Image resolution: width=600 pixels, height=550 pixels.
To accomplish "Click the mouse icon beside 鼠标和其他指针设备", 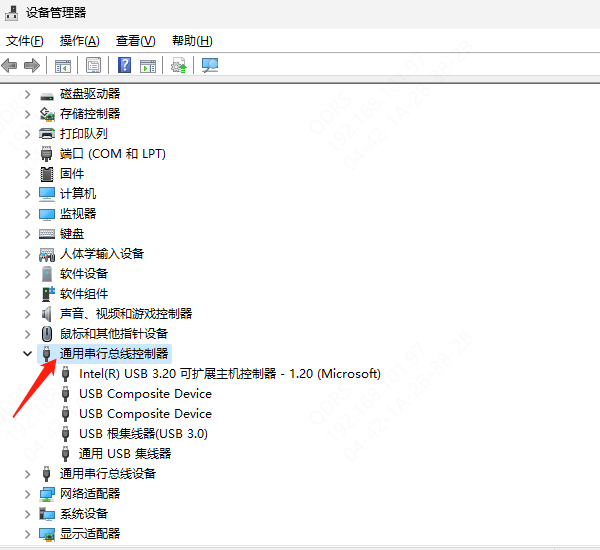I will (47, 334).
